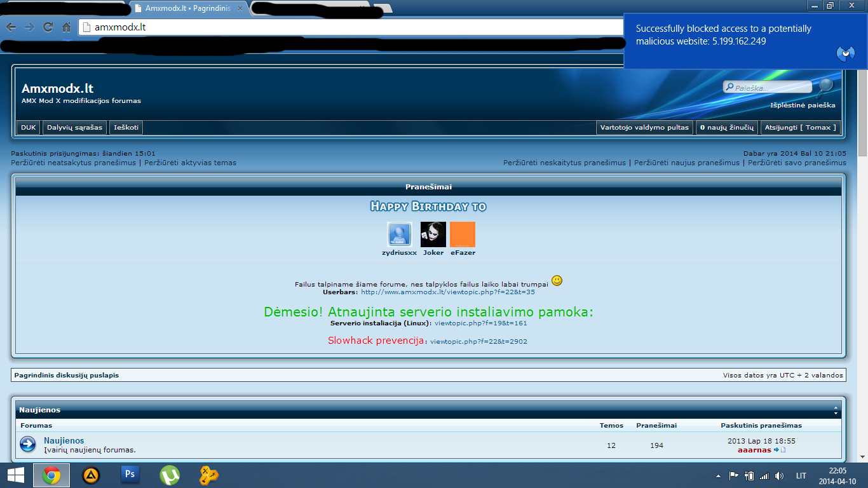Open aaarnas user profile link
Image resolution: width=868 pixels, height=488 pixels.
(754, 450)
